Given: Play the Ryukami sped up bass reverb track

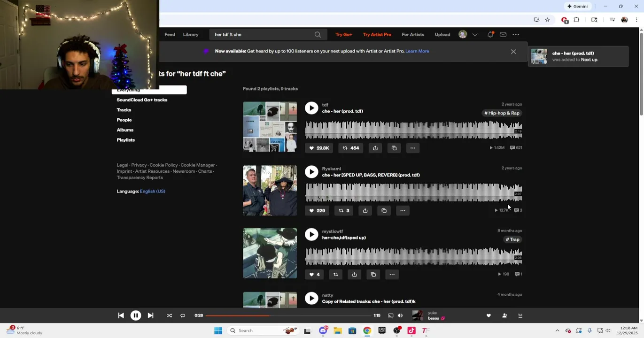Looking at the screenshot, I should (x=311, y=172).
